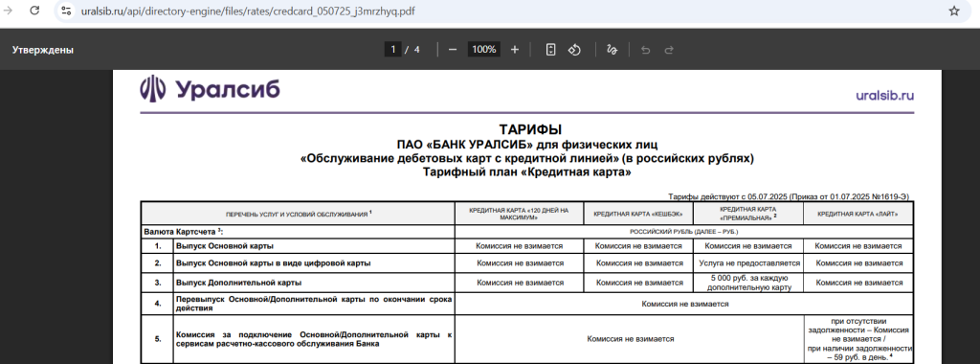Click the fit to page icon
Image resolution: width=980 pixels, height=364 pixels.
550,50
